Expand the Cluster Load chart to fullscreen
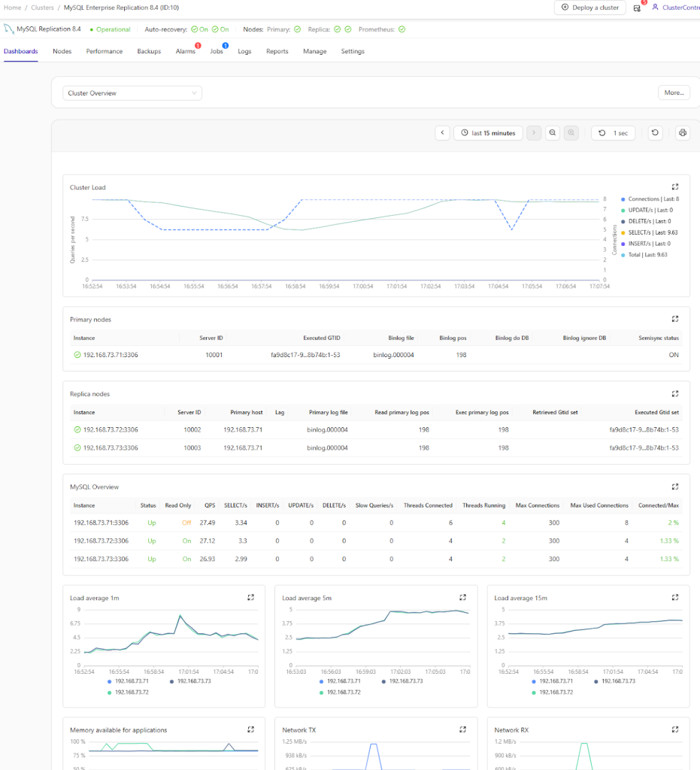This screenshot has width=700, height=770. 674,187
